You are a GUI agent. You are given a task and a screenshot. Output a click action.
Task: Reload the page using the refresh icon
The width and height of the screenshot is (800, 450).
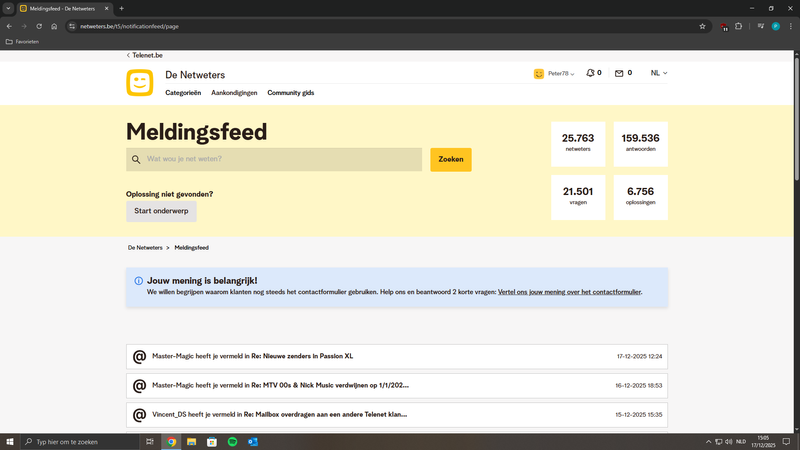click(x=39, y=25)
